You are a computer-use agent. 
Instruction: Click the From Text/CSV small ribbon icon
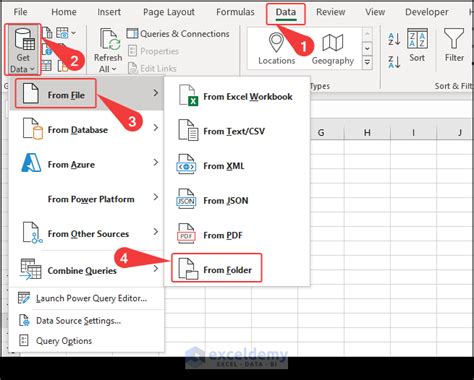47,33
